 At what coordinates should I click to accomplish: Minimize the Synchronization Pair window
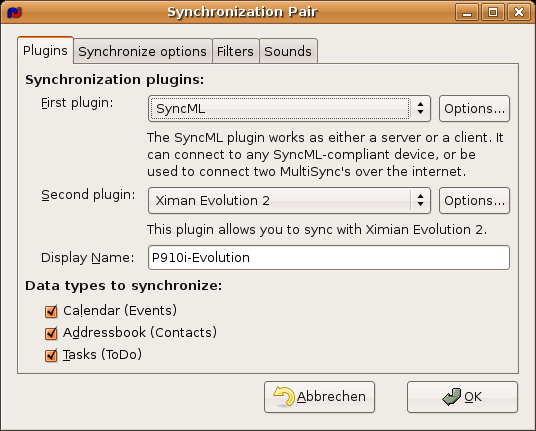pyautogui.click(x=467, y=13)
